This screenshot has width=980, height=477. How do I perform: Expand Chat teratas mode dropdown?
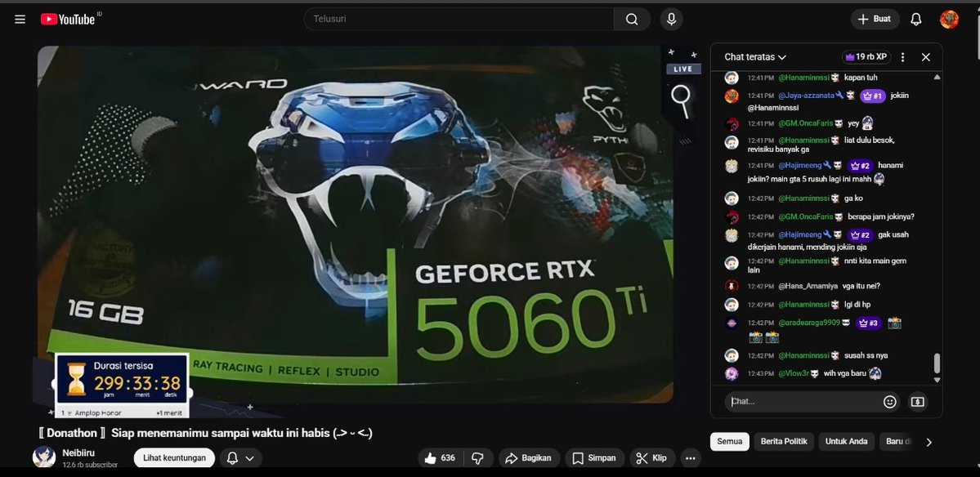(x=755, y=57)
